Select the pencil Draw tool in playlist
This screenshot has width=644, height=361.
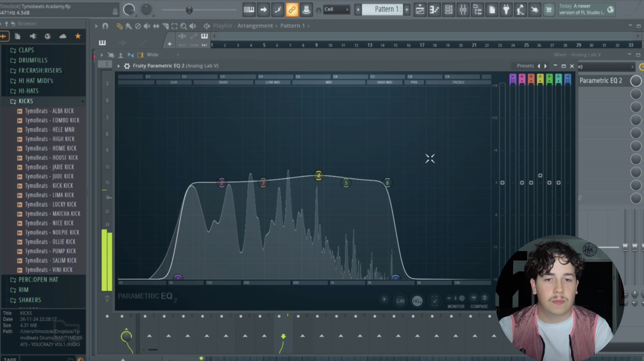120,26
